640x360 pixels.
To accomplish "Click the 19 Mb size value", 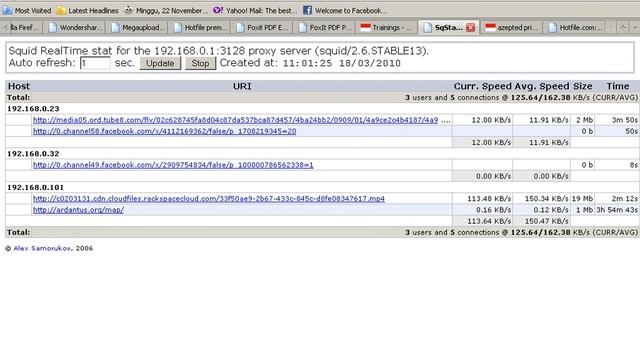I will coord(582,199).
